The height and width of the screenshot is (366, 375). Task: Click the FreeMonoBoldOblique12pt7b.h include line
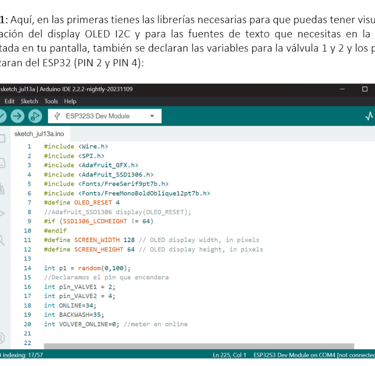(127, 193)
